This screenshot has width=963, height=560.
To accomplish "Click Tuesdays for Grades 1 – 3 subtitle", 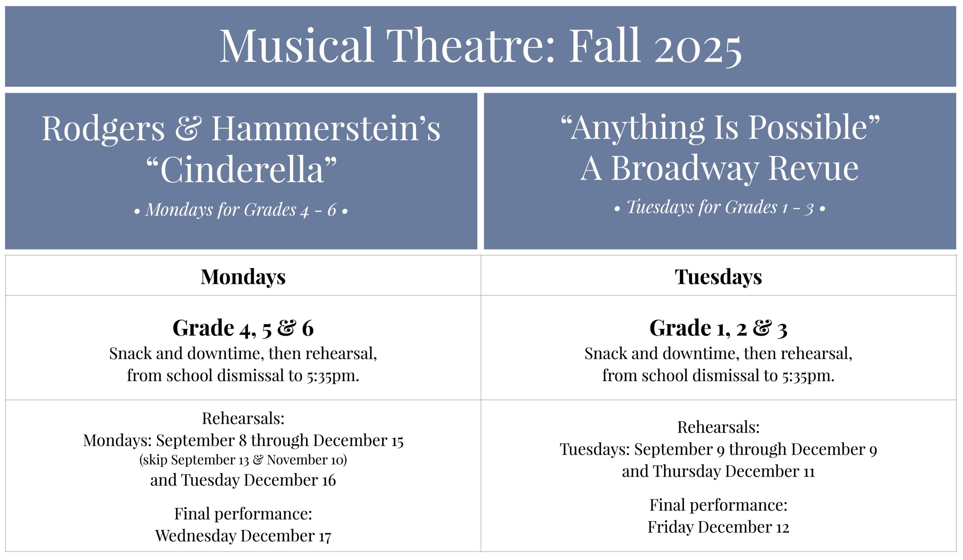I will [720, 208].
